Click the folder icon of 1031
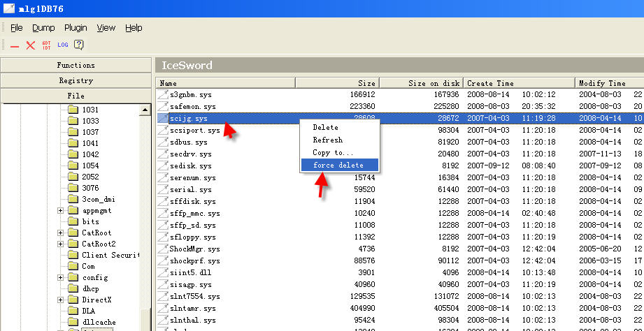The image size is (644, 331). 73,110
